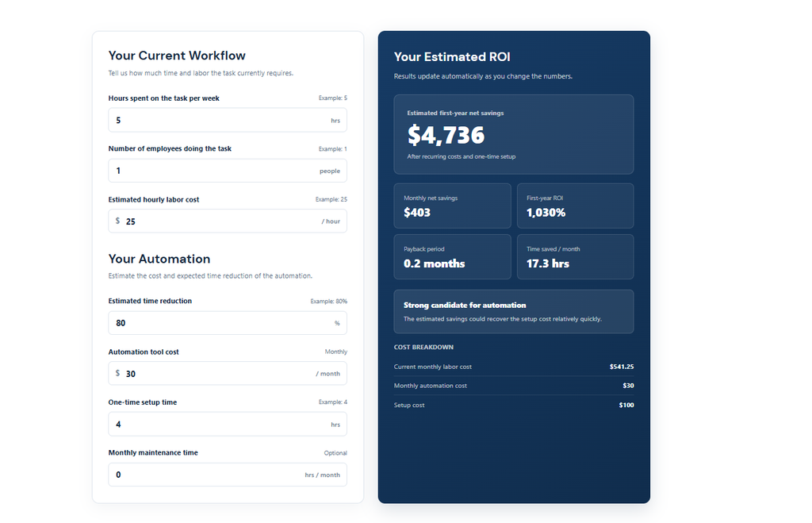Select the estimated time reduction input
Image resolution: width=812 pixels, height=523 pixels.
tap(228, 323)
